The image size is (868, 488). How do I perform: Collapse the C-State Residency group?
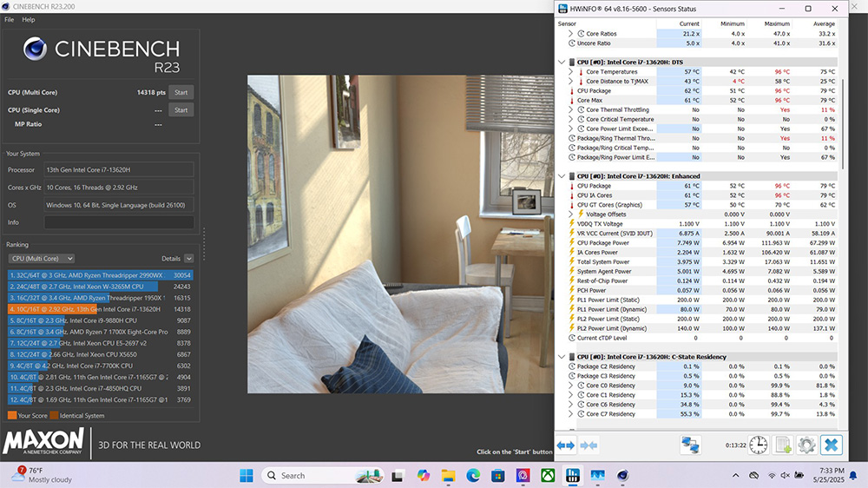pos(562,357)
